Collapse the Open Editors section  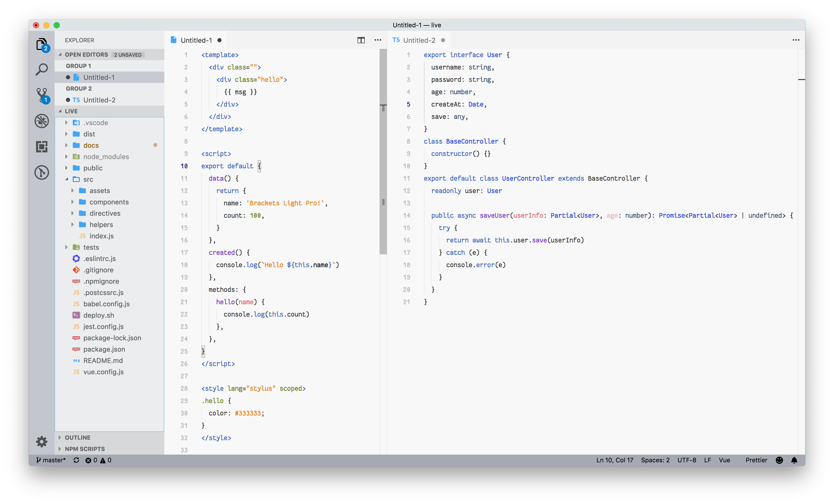(60, 55)
